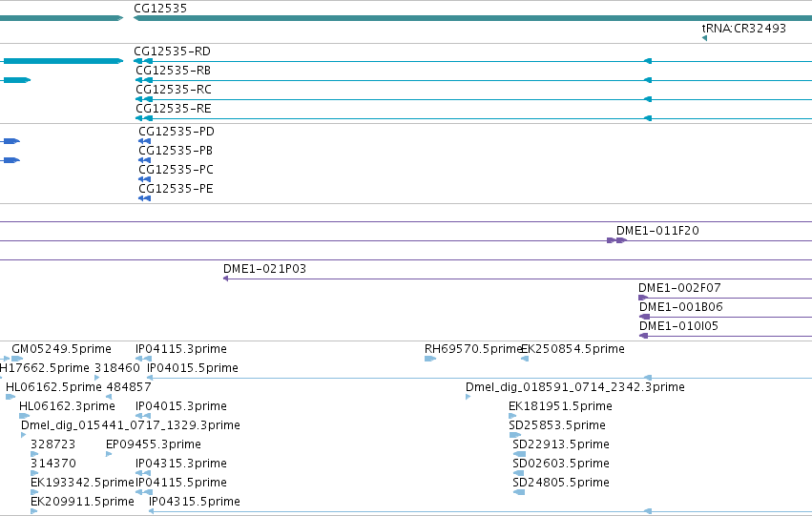Click transcript CG12535-RE label
Screen dimensions: 812x516
[x=174, y=109]
